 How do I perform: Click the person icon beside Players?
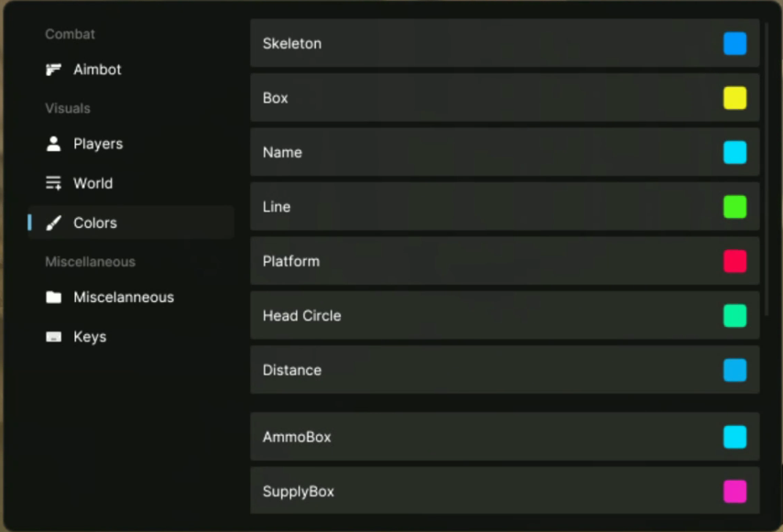[53, 144]
